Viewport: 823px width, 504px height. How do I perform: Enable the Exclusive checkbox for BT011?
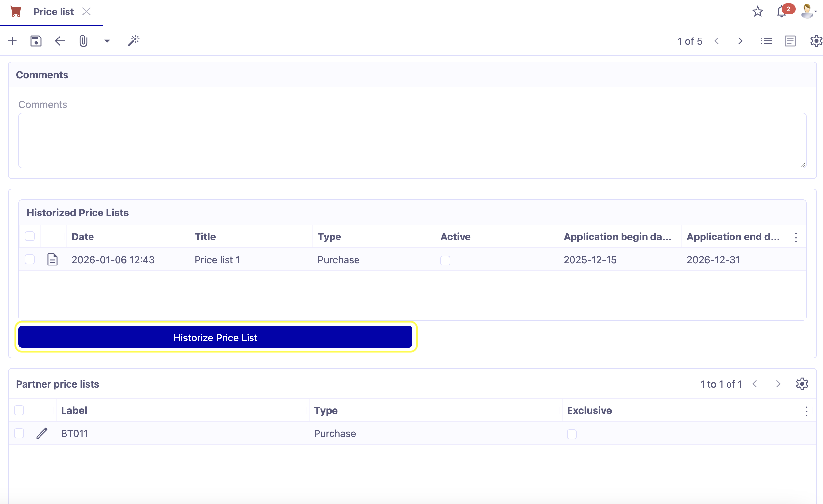pos(571,434)
